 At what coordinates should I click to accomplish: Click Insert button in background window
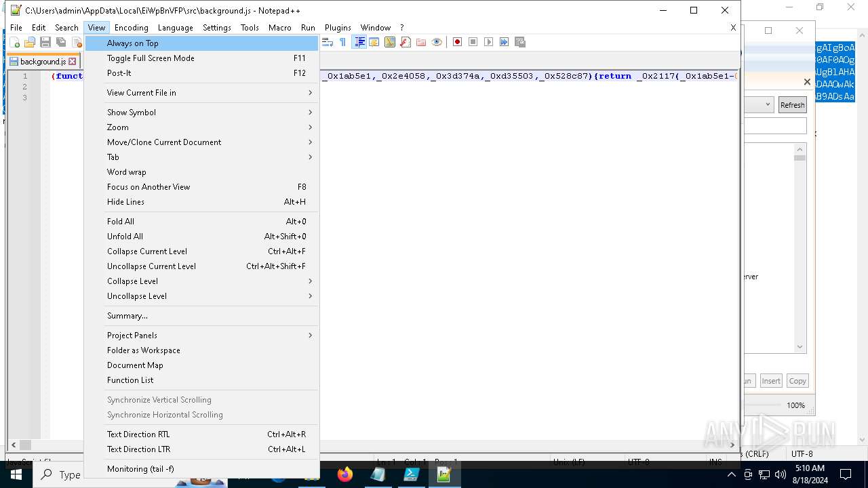pos(771,381)
